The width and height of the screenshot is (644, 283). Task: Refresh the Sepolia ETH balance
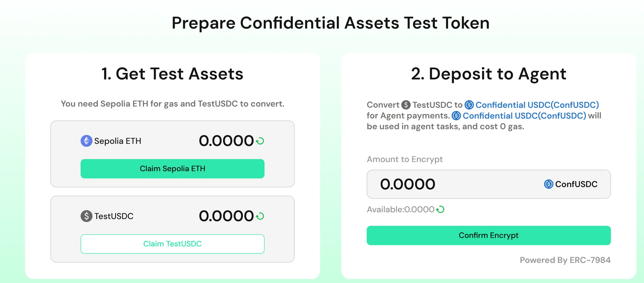click(x=260, y=141)
